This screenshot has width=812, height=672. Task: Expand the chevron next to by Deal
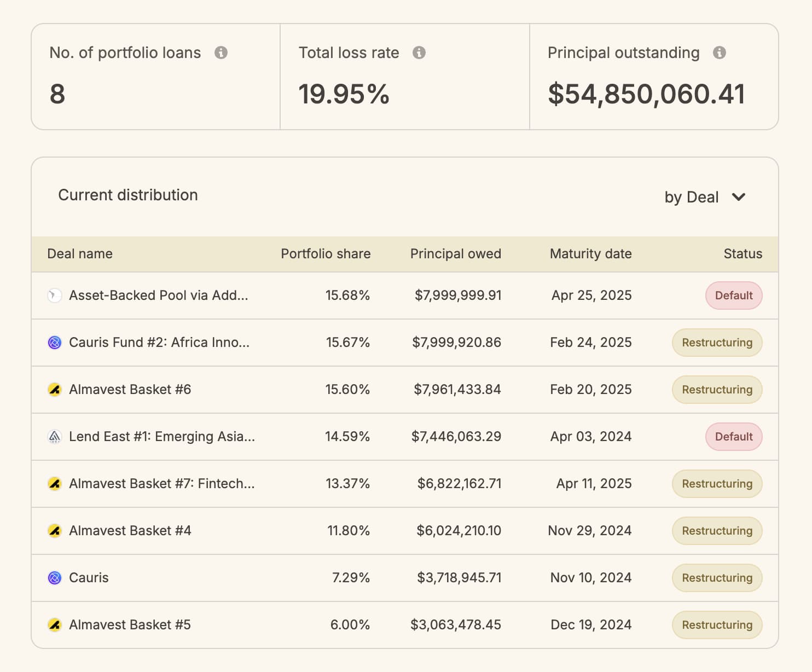tap(739, 197)
